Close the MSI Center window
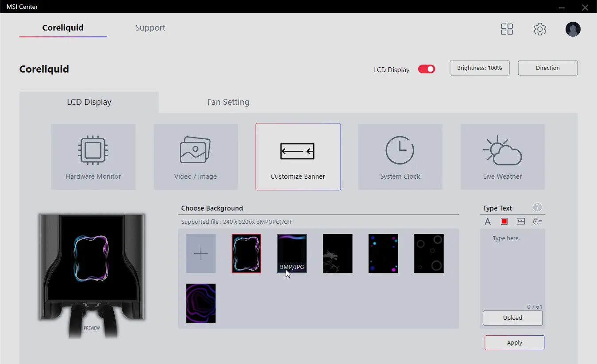597x364 pixels. click(x=585, y=7)
